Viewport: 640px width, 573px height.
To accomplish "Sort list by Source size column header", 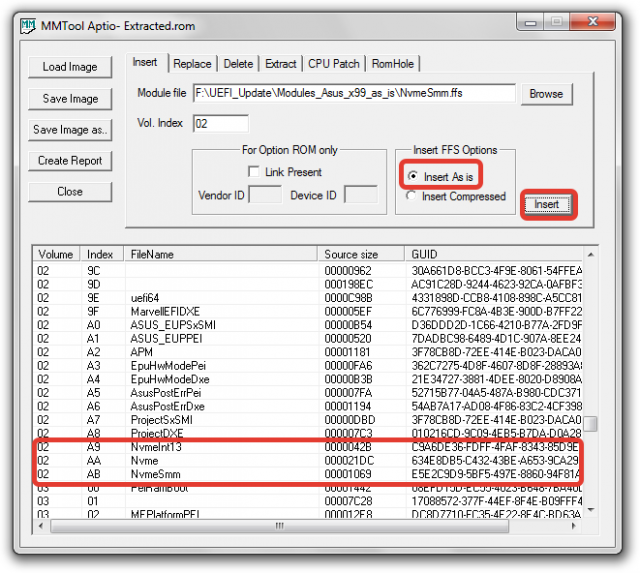I will pos(361,254).
